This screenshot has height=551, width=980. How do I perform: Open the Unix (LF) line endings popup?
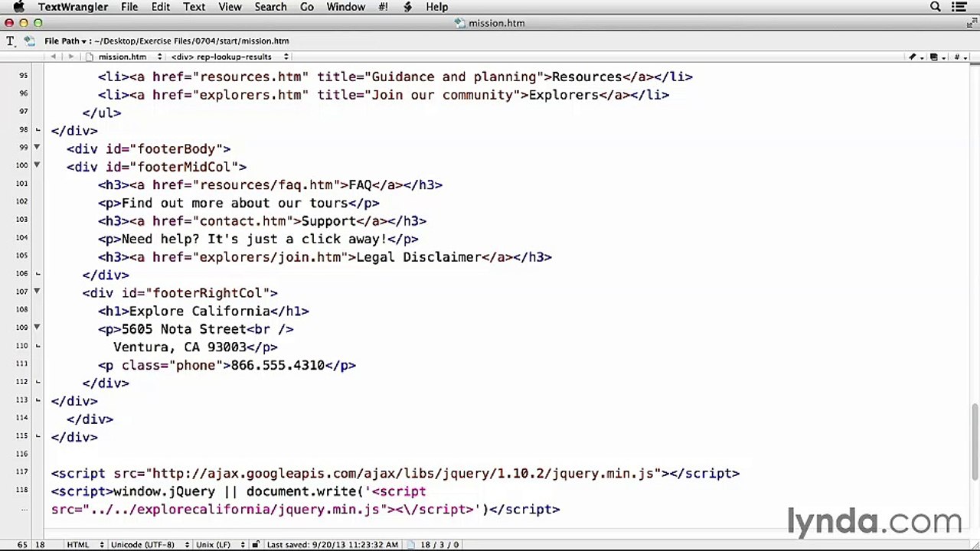click(x=219, y=545)
